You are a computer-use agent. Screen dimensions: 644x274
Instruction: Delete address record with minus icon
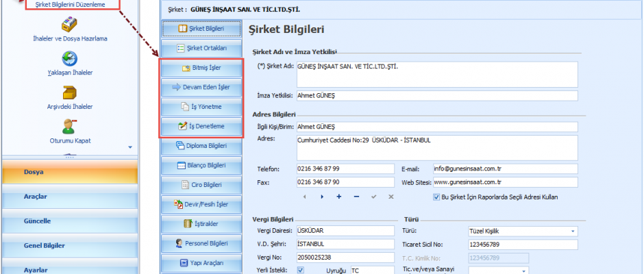[356, 197]
